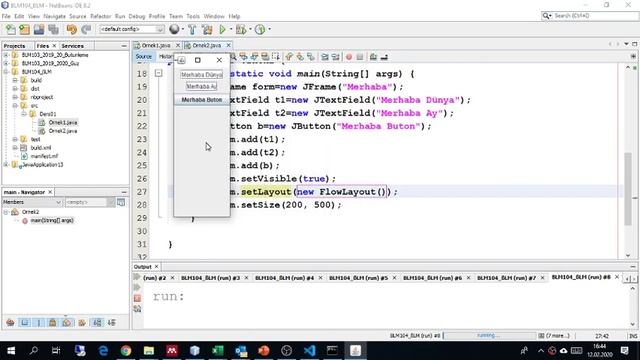Click the Profile Project clock icon
This screenshot has height=360, width=640.
(260, 29)
